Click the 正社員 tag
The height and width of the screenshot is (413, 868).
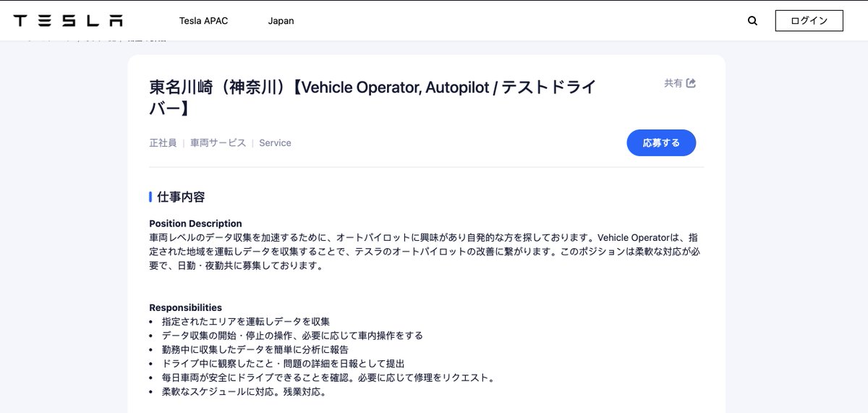click(x=163, y=143)
